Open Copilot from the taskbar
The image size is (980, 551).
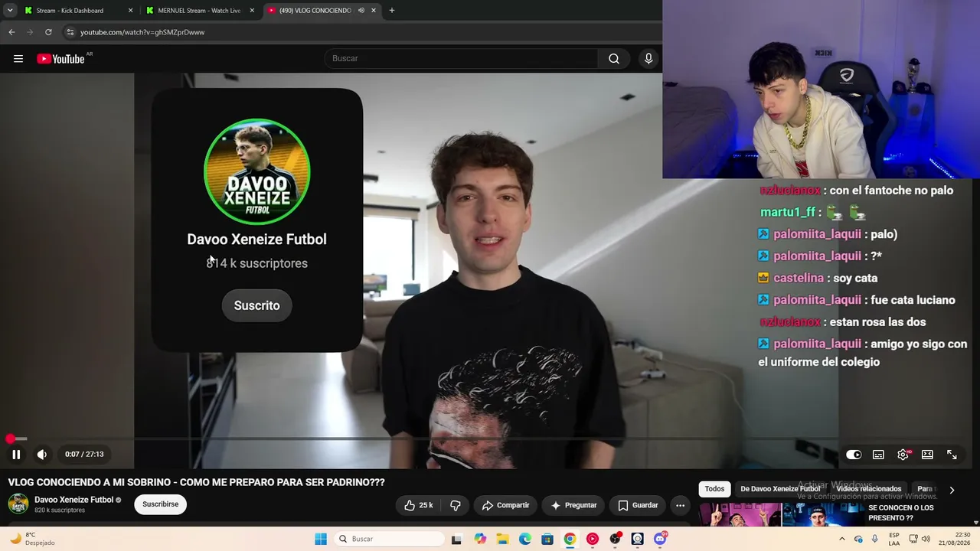tap(480, 539)
